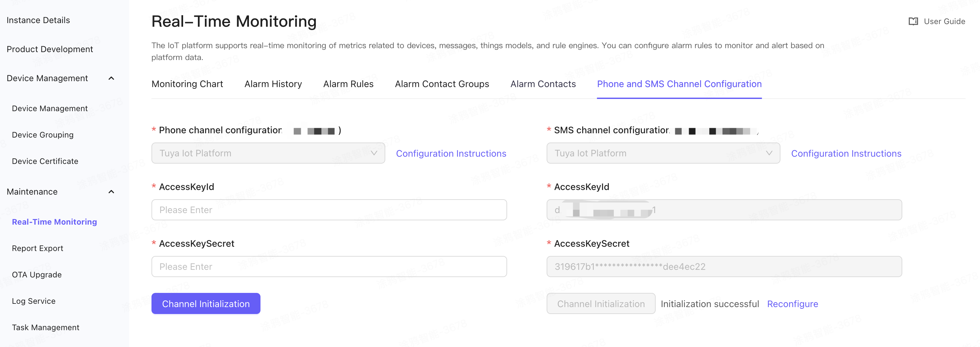This screenshot has width=980, height=347.
Task: Click the phone AccessKeySecret input field
Action: pyautogui.click(x=328, y=266)
